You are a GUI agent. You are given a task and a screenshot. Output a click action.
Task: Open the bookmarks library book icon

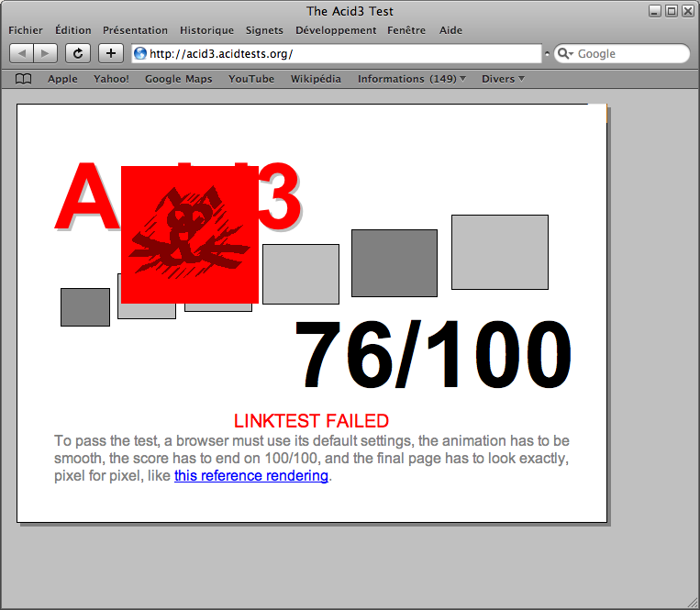24,79
